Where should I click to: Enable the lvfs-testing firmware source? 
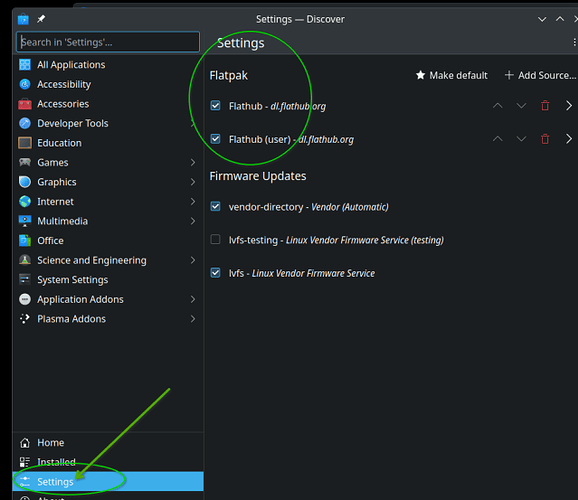tap(215, 240)
